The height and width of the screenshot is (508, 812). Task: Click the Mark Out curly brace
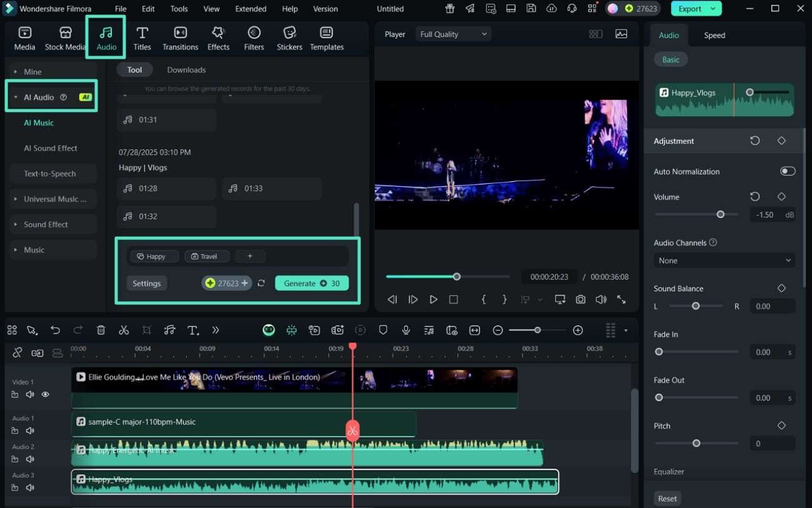[504, 299]
